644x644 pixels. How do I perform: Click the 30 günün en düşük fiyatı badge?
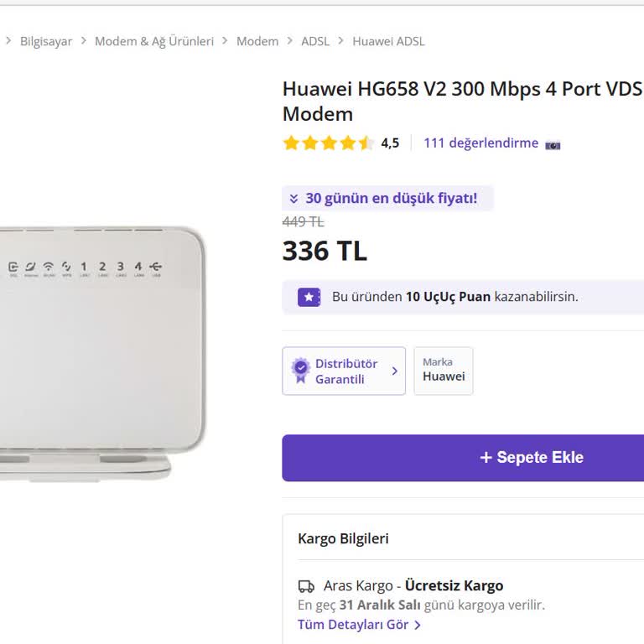(x=387, y=199)
